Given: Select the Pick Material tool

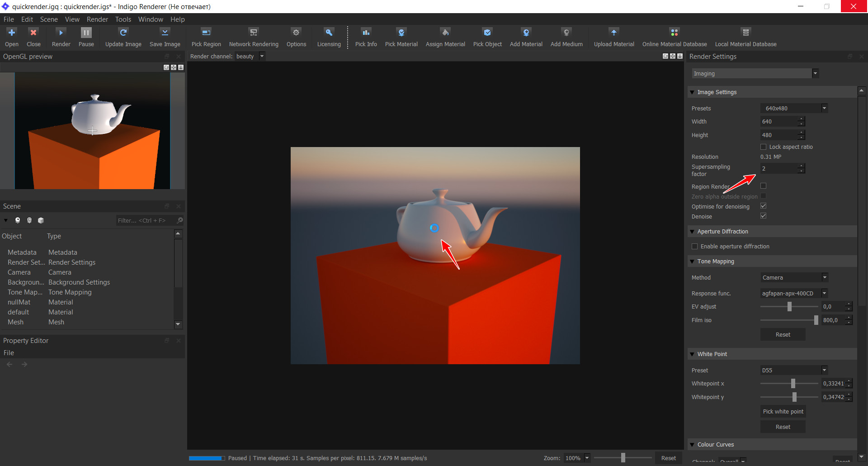Looking at the screenshot, I should pyautogui.click(x=401, y=33).
